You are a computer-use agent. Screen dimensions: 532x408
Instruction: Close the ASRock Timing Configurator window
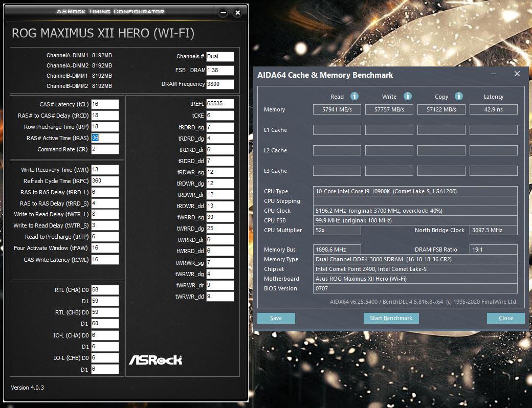pyautogui.click(x=238, y=13)
